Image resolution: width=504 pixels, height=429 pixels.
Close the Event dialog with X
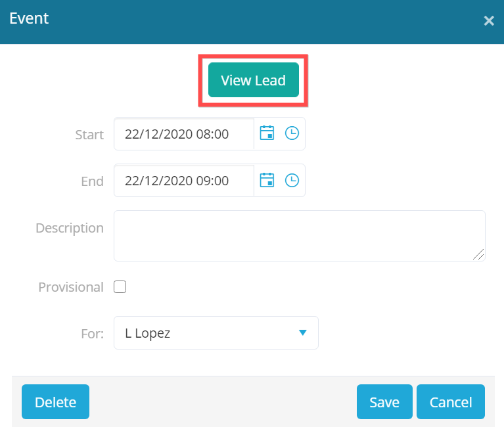pos(489,21)
